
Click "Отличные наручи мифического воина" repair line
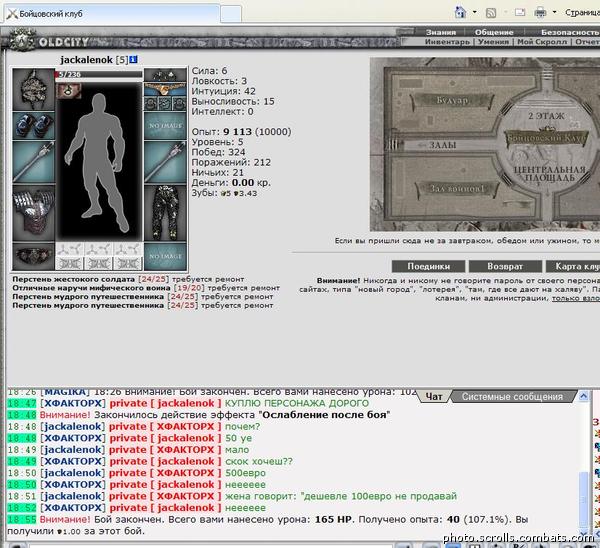(146, 288)
